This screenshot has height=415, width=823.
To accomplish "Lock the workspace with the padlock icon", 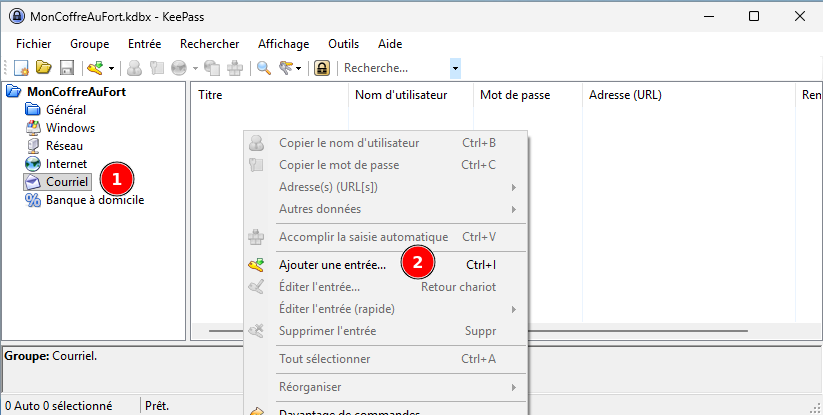I will [322, 68].
